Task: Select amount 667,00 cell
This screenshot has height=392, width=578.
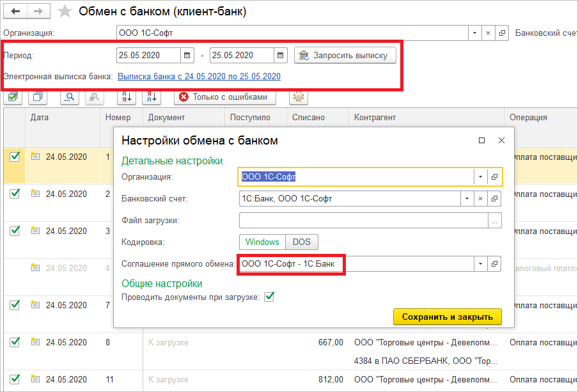Action: pyautogui.click(x=331, y=342)
